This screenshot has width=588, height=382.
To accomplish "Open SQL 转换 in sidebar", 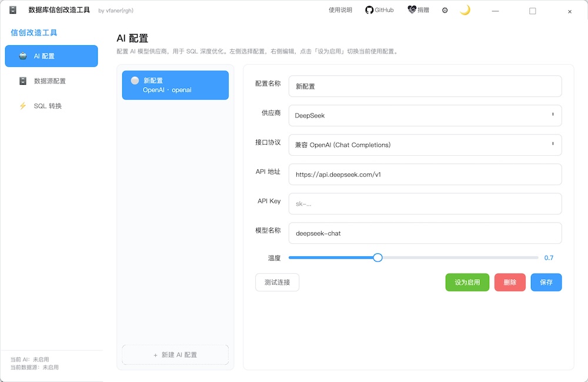I will pyautogui.click(x=51, y=106).
